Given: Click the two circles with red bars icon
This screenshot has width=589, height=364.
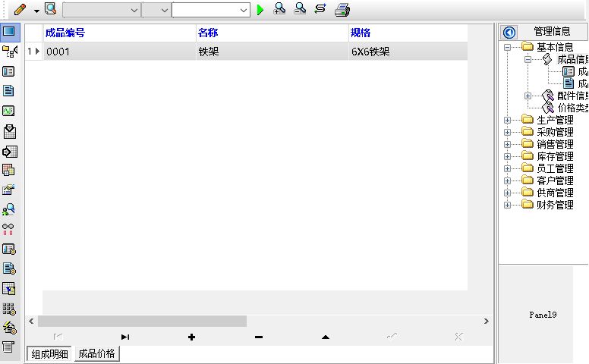Looking at the screenshot, I should [8, 229].
